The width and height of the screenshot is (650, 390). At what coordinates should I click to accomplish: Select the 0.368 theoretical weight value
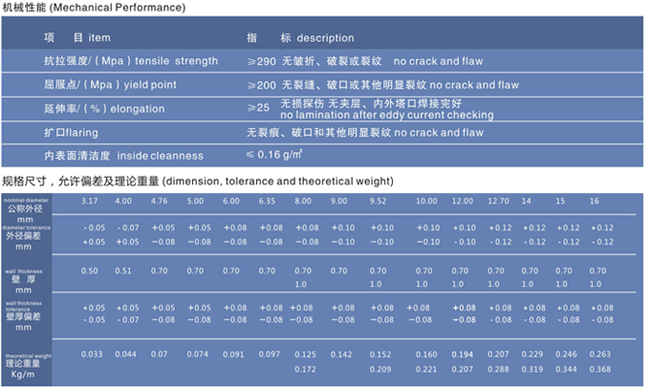click(x=600, y=369)
